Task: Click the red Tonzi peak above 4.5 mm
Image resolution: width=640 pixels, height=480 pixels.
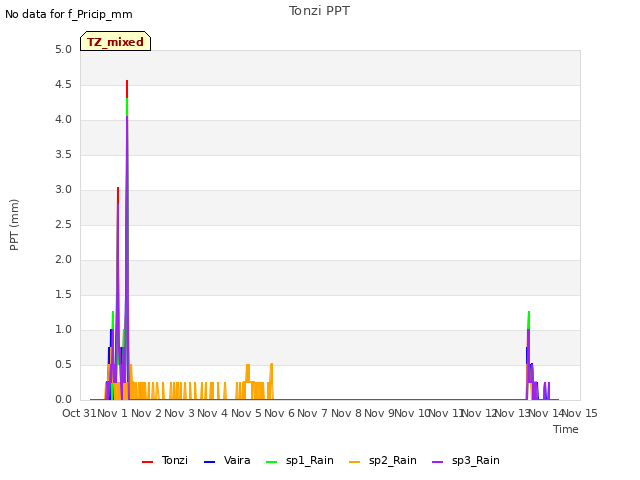Action: pos(127,89)
